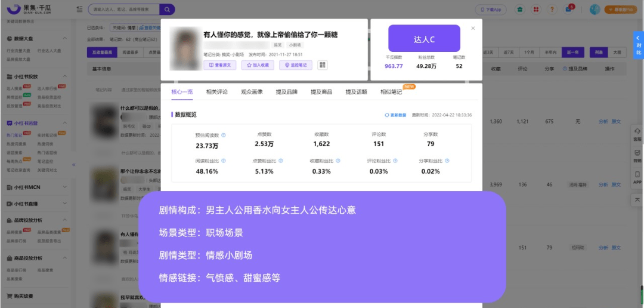Click the info icon beside 提及品牌 column
The height and width of the screenshot is (308, 644).
[565, 69]
